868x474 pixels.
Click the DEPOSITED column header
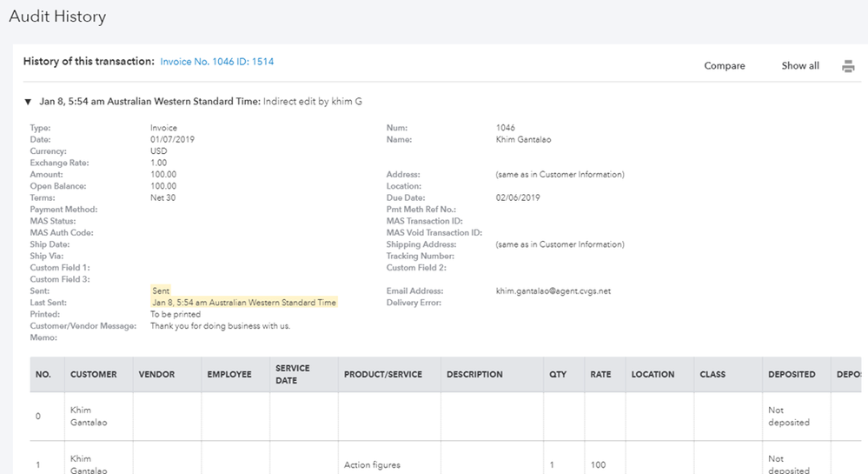click(792, 375)
